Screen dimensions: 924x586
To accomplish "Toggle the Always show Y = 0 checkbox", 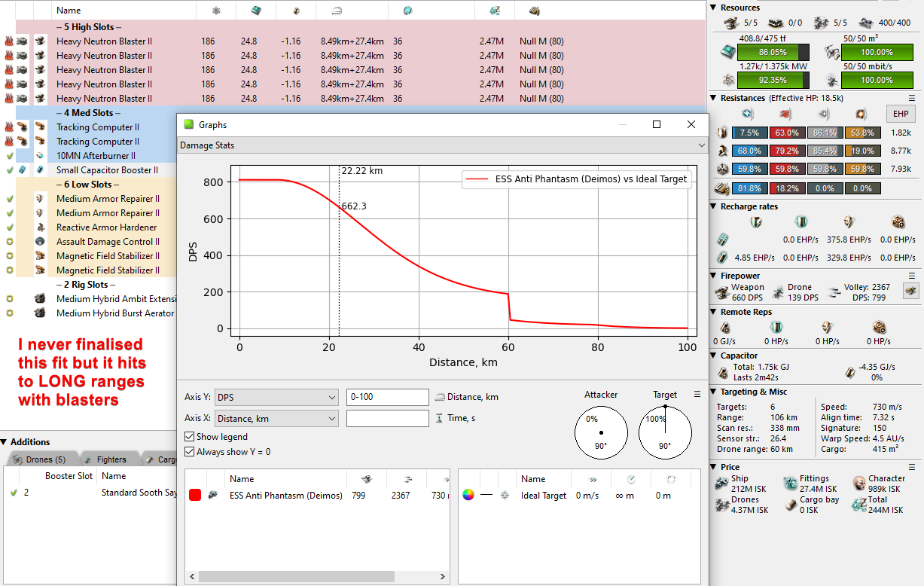I will click(x=189, y=452).
